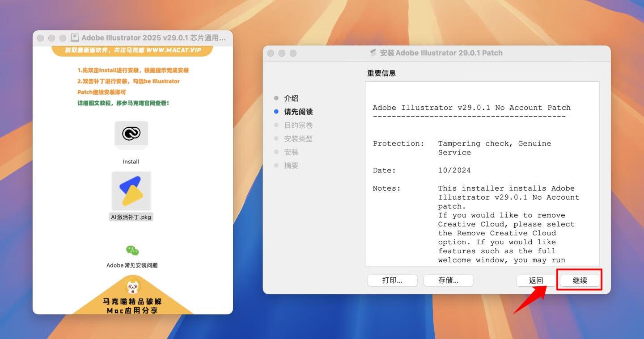Click the 马克喵 cat mascot logo

point(132,286)
